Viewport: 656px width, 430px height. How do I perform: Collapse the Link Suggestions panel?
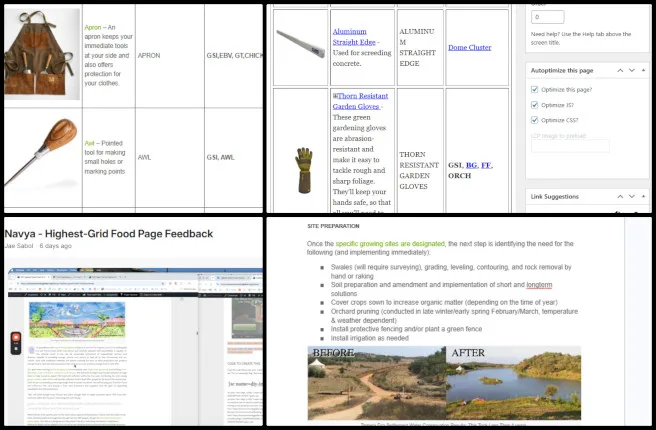643,196
